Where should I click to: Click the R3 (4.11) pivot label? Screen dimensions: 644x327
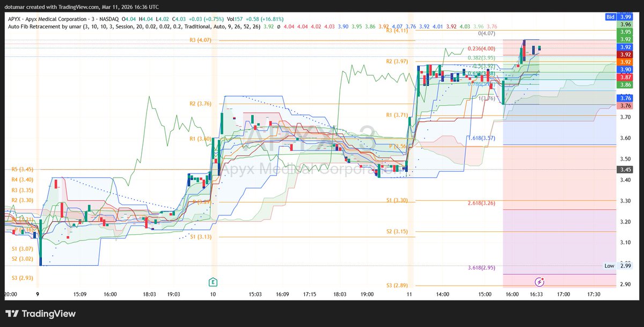[397, 31]
